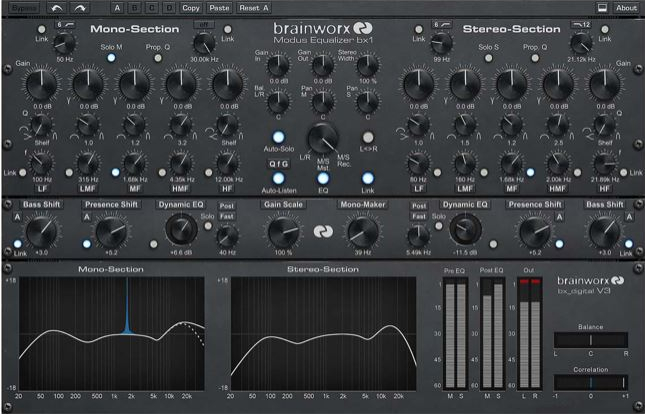Click left Dynamic EQ knob at +6.6 dB

click(181, 228)
